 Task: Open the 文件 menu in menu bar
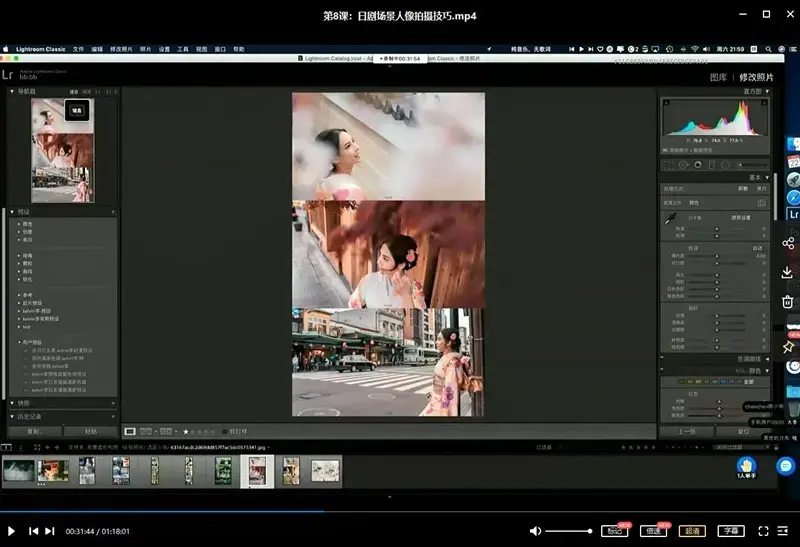pyautogui.click(x=78, y=48)
